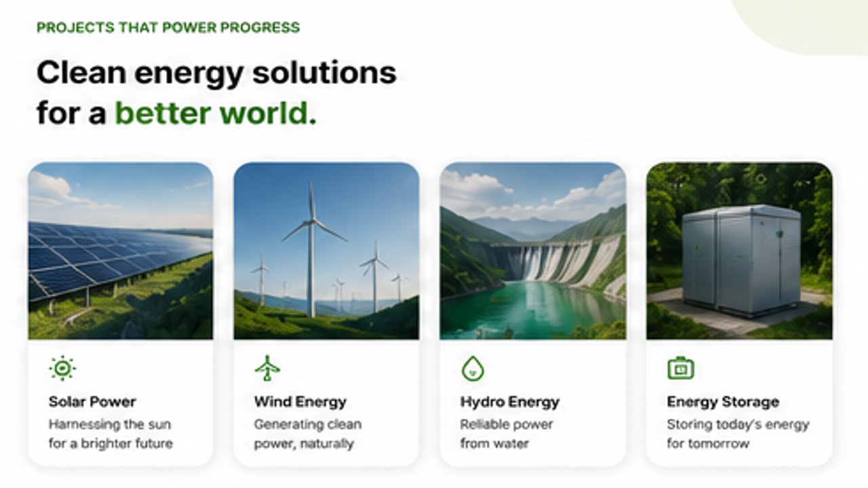Click the sun icon above Solar Power
This screenshot has height=488, width=868.
pos(62,368)
